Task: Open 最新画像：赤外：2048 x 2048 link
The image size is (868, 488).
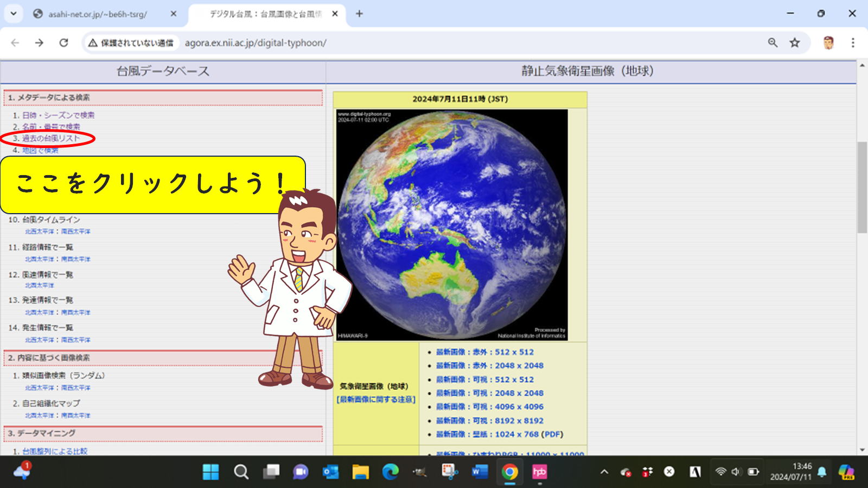Action: pyautogui.click(x=490, y=365)
